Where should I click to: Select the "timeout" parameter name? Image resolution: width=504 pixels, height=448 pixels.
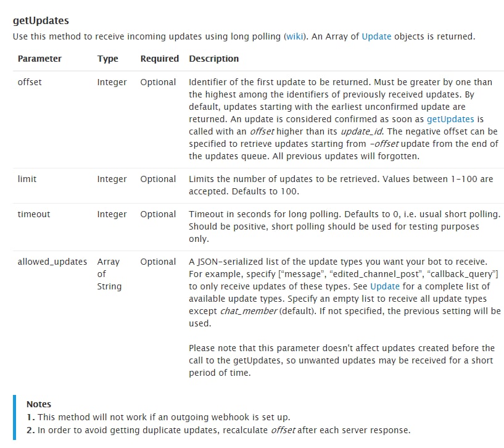pyautogui.click(x=34, y=214)
